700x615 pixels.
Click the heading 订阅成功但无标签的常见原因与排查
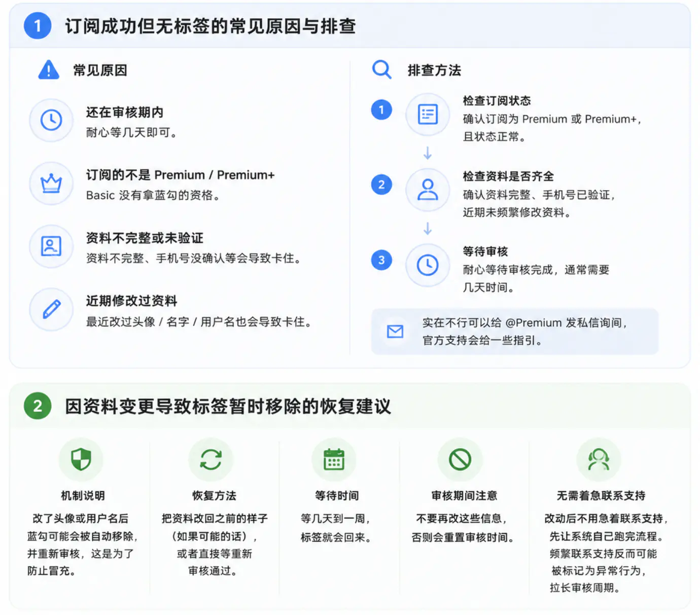(x=211, y=26)
